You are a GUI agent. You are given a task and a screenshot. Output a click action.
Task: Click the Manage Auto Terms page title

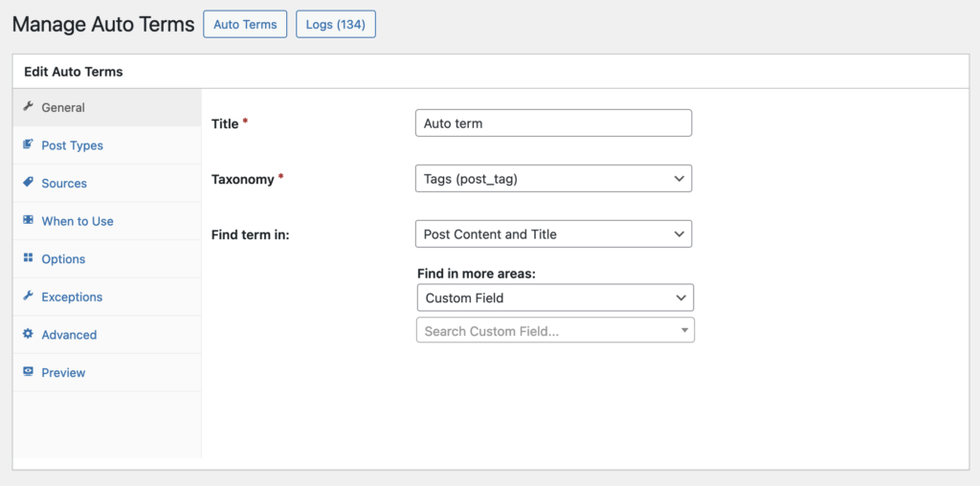pos(103,24)
